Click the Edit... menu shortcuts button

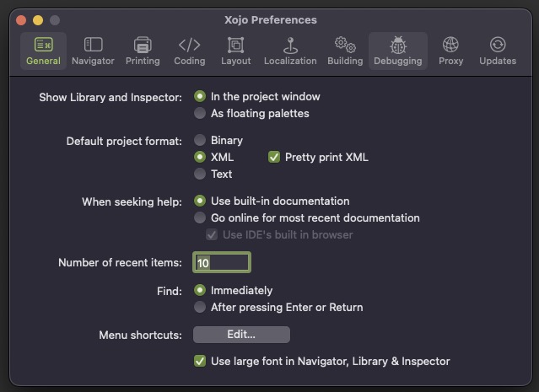pyautogui.click(x=241, y=335)
